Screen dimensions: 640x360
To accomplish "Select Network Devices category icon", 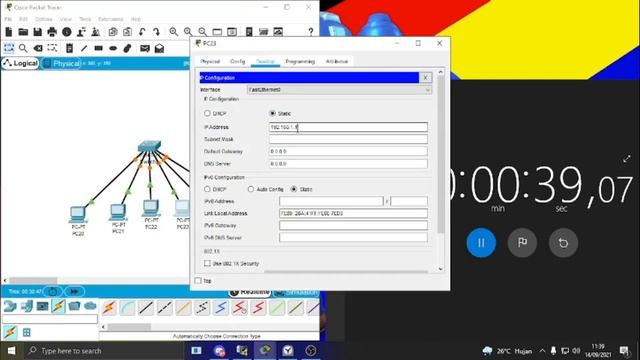I will 10,306.
